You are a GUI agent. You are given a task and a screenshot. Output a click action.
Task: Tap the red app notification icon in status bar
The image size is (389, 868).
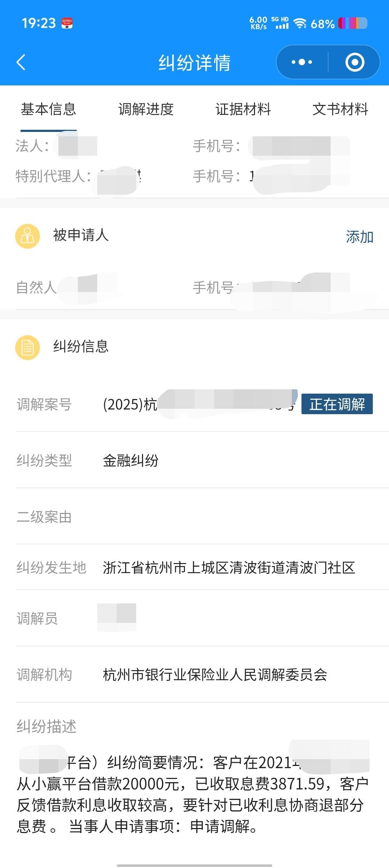click(67, 23)
